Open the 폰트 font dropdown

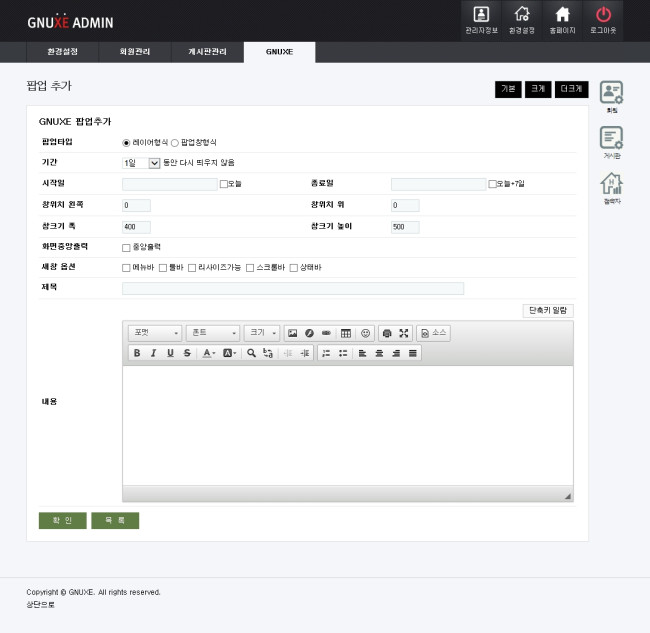point(213,333)
